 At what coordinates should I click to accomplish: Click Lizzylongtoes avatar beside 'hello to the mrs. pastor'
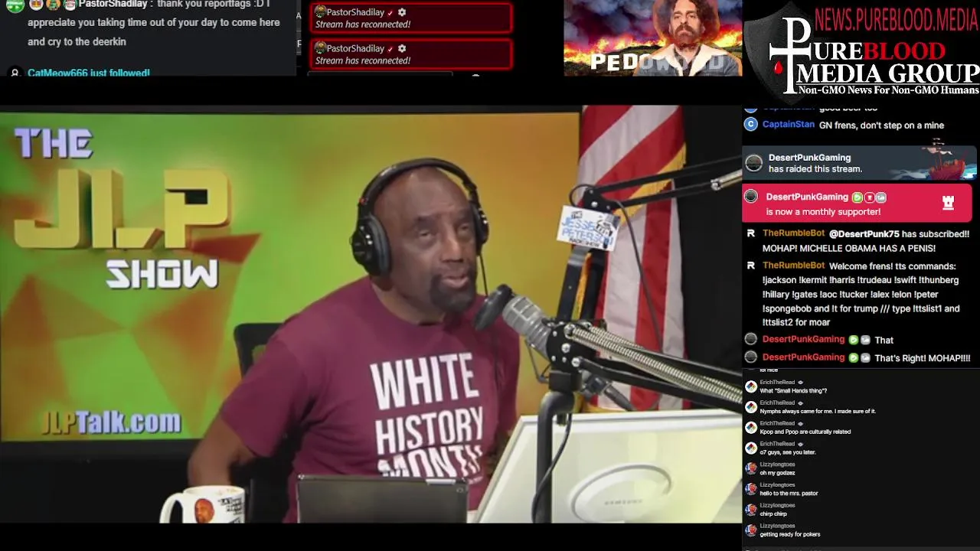(751, 489)
